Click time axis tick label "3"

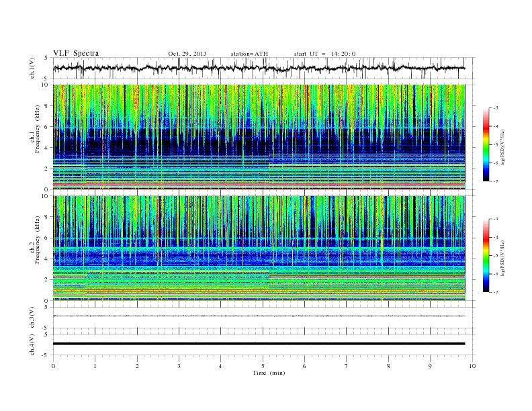coord(179,366)
